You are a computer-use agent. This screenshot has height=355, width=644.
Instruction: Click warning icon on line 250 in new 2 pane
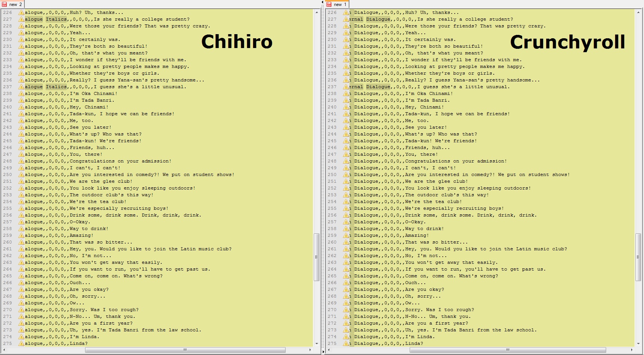click(x=21, y=175)
